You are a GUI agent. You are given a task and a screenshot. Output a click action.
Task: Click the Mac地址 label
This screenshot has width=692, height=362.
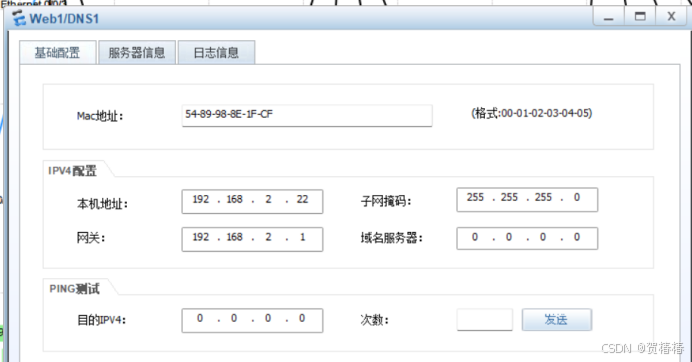tap(100, 116)
